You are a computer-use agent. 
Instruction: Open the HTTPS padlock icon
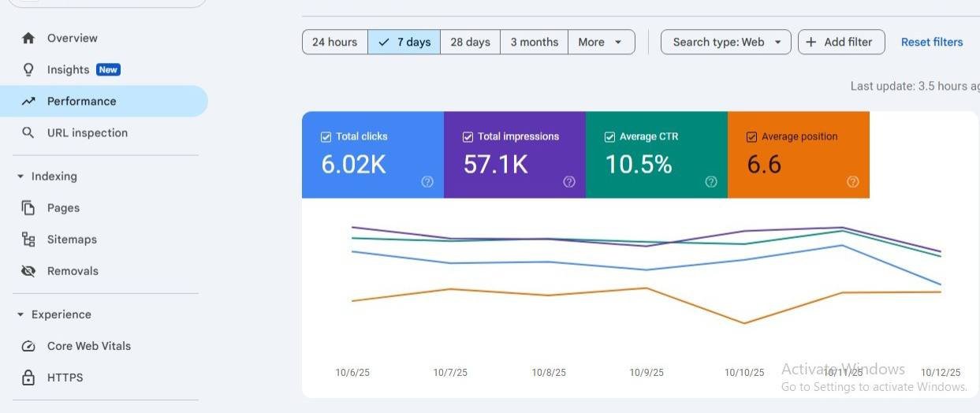[x=28, y=378]
